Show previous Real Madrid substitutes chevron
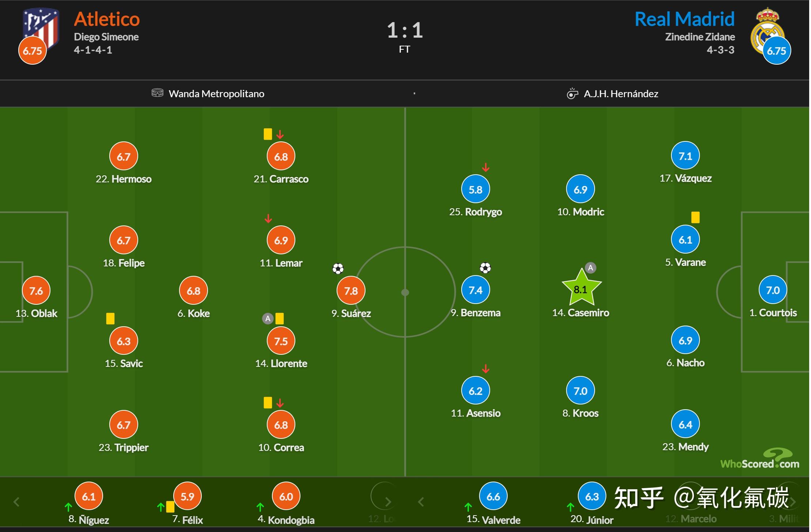 (x=421, y=502)
